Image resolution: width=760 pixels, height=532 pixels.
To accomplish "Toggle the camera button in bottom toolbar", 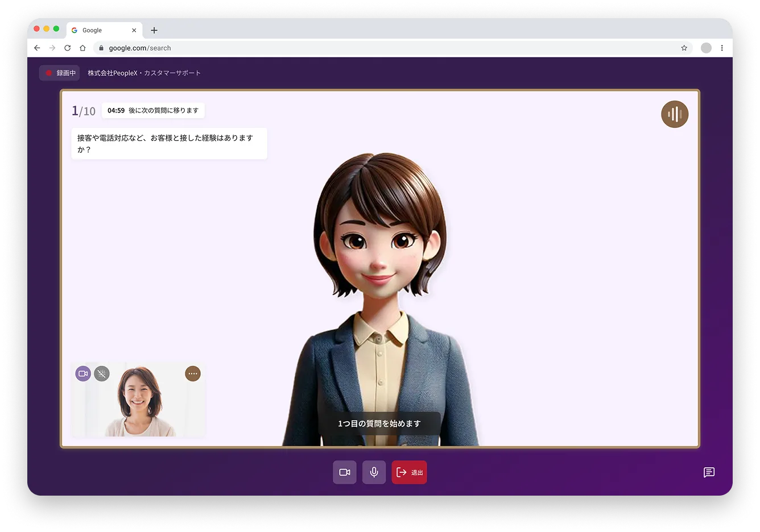I will [x=345, y=472].
